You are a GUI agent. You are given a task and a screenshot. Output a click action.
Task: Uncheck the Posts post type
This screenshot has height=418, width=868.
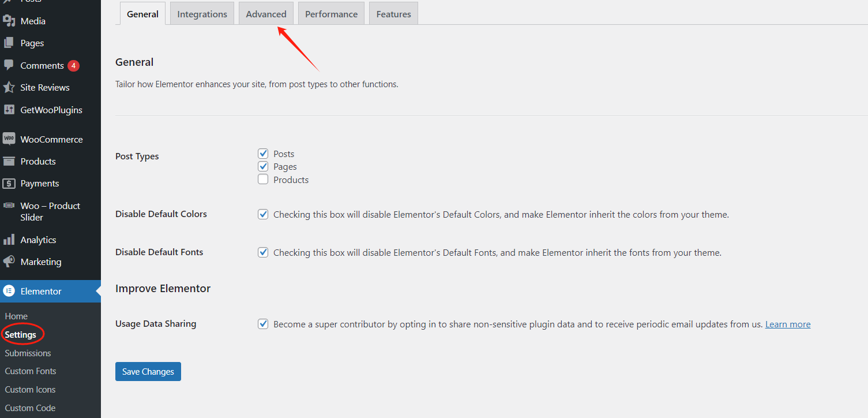(x=262, y=154)
